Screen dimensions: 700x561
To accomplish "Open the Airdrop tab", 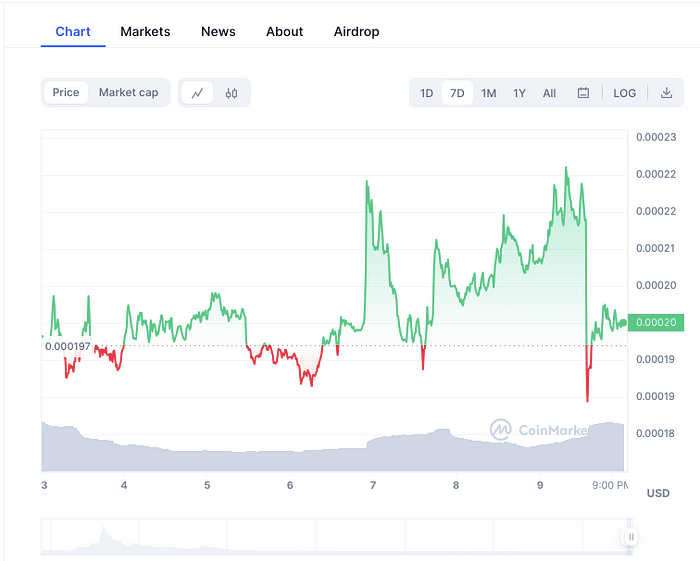I will [x=356, y=32].
